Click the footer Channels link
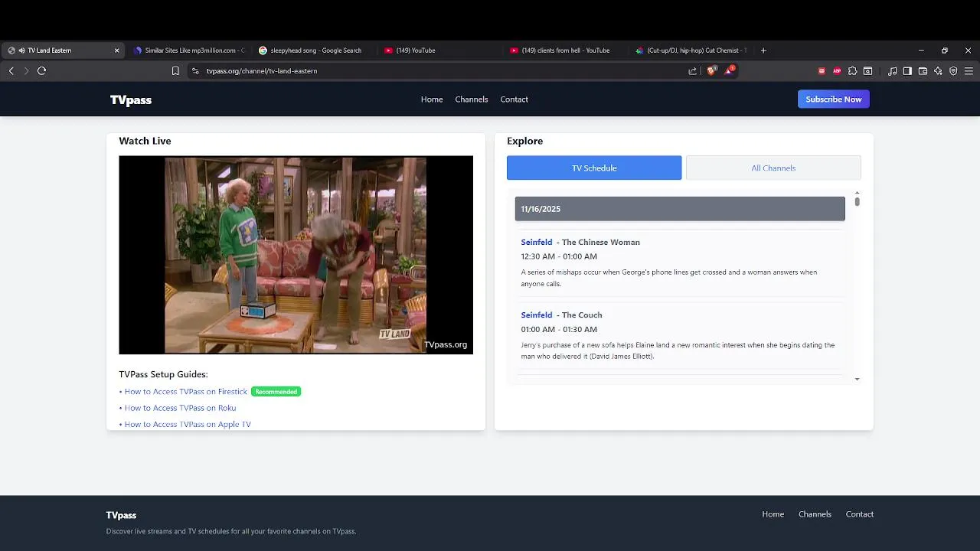The width and height of the screenshot is (980, 551). [815, 514]
